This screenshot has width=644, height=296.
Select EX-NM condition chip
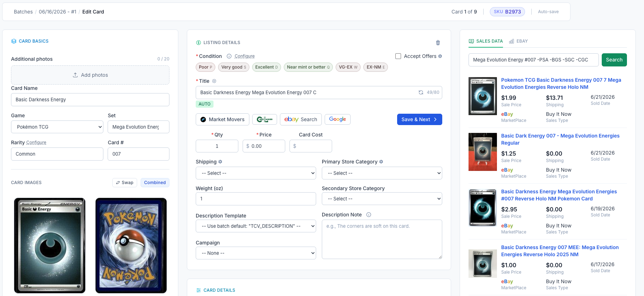[x=375, y=67]
